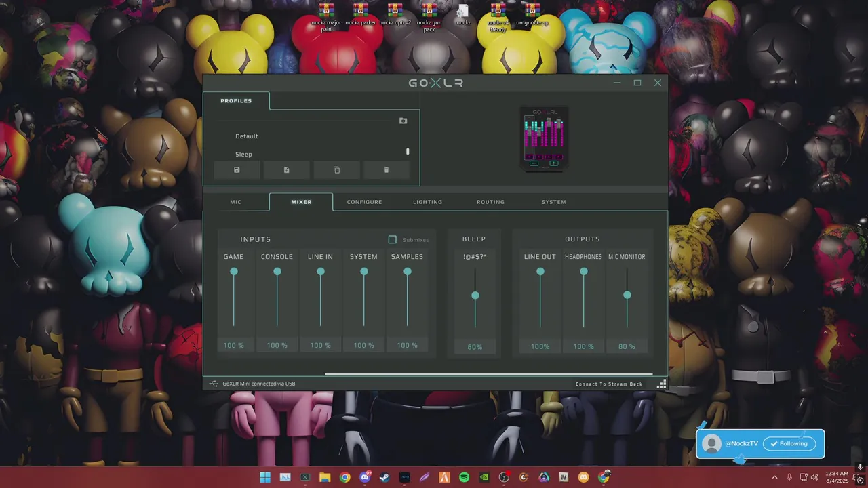Open the network icon in system tray
Image resolution: width=868 pixels, height=488 pixels.
[803, 477]
